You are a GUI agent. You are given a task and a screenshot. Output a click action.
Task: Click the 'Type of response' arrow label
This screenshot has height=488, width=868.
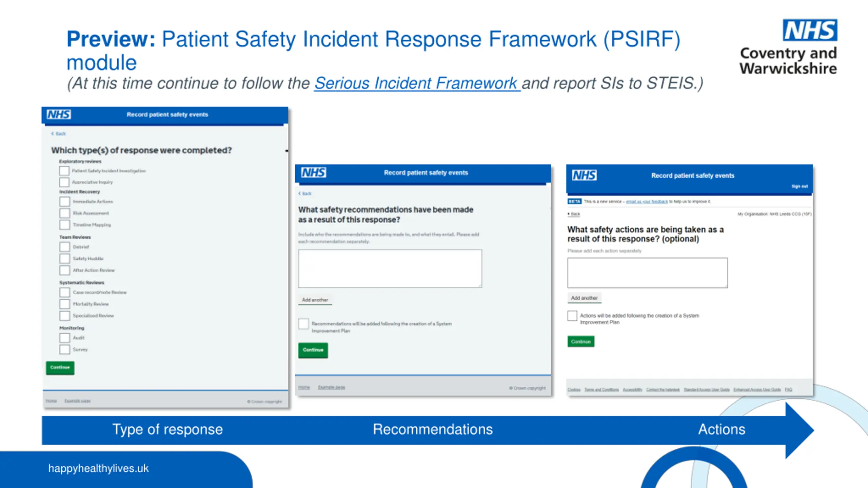pos(167,429)
